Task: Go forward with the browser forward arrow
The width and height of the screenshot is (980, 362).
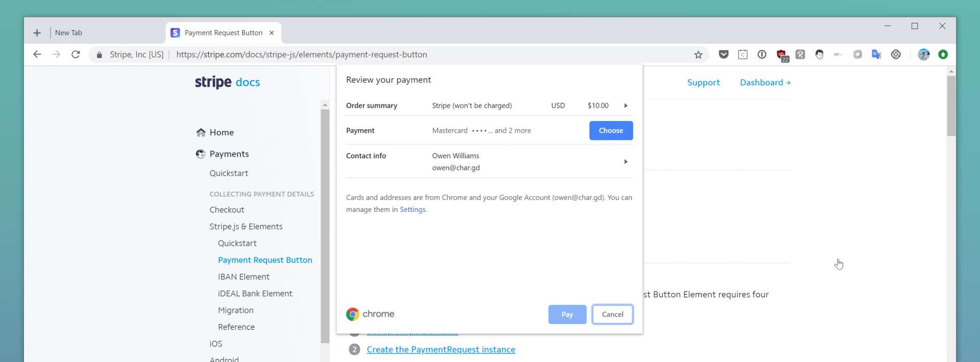Action: coord(56,54)
